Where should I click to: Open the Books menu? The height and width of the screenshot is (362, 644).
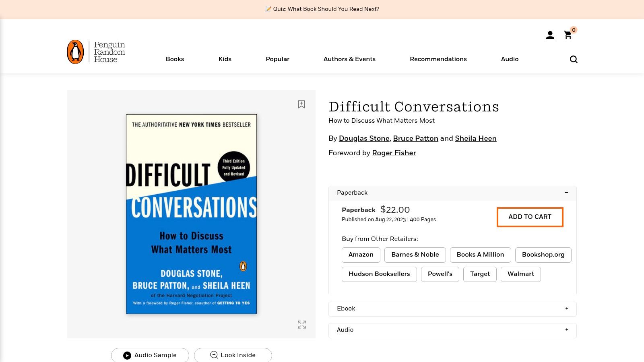tap(175, 59)
